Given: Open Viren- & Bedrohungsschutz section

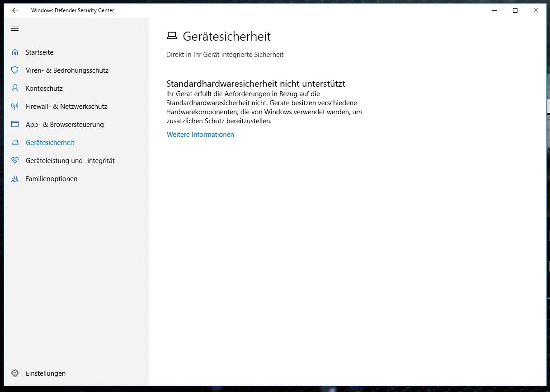Looking at the screenshot, I should coord(76,70).
